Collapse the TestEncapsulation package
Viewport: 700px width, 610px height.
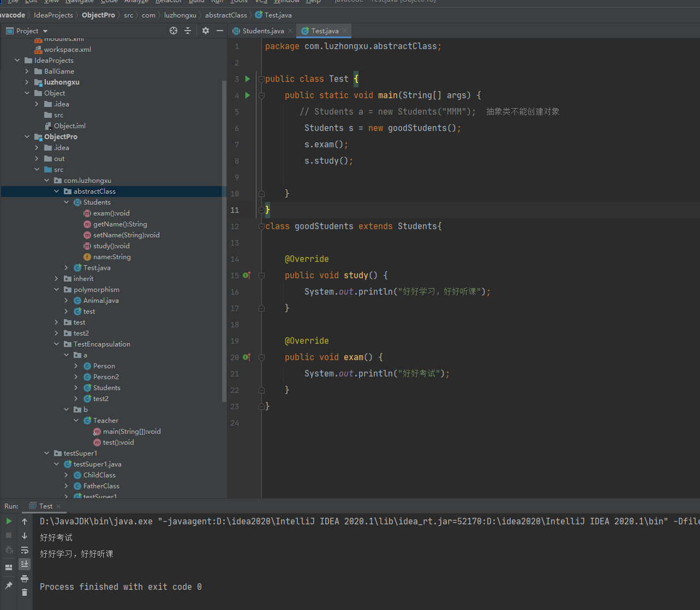57,344
